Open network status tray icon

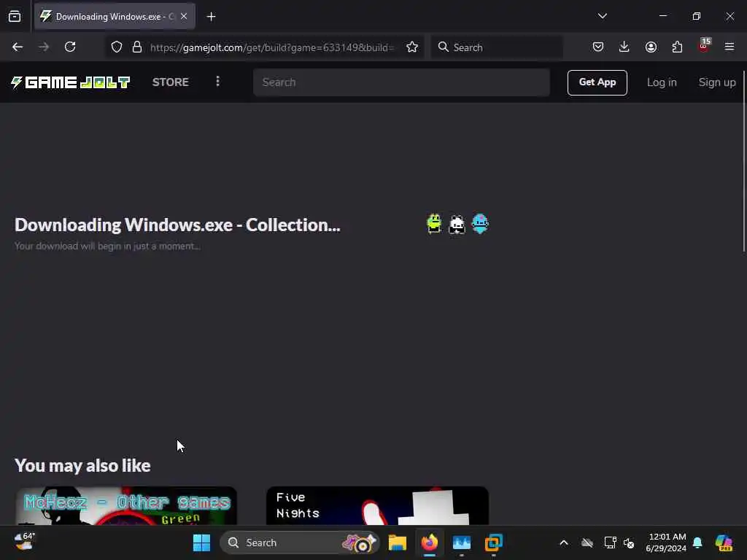[611, 542]
